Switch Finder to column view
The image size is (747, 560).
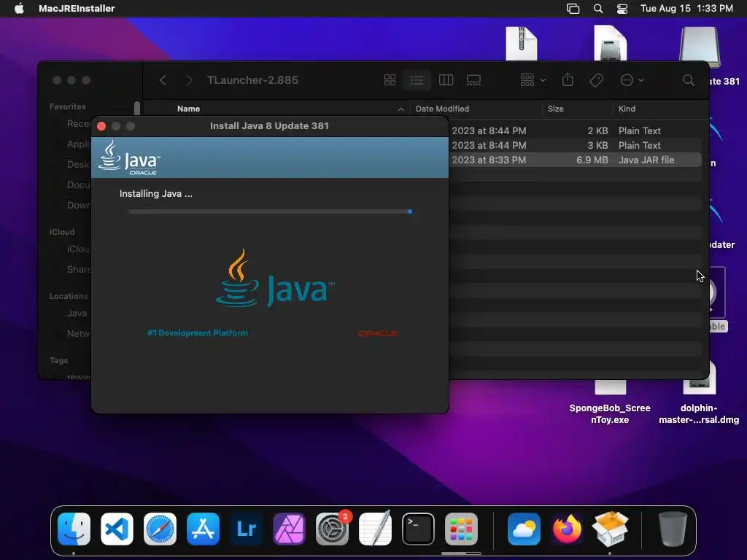point(446,80)
